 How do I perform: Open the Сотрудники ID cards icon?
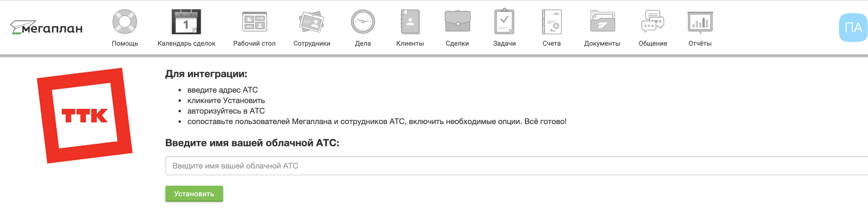click(x=312, y=22)
